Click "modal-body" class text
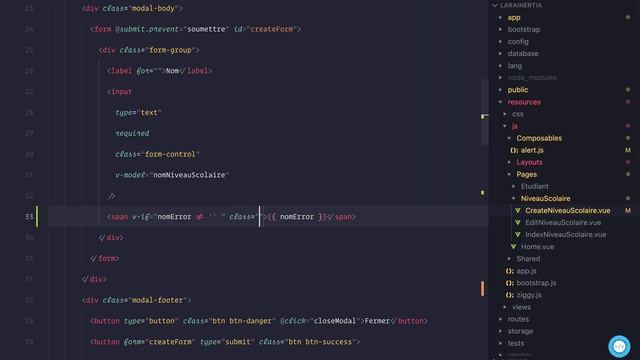 point(154,9)
